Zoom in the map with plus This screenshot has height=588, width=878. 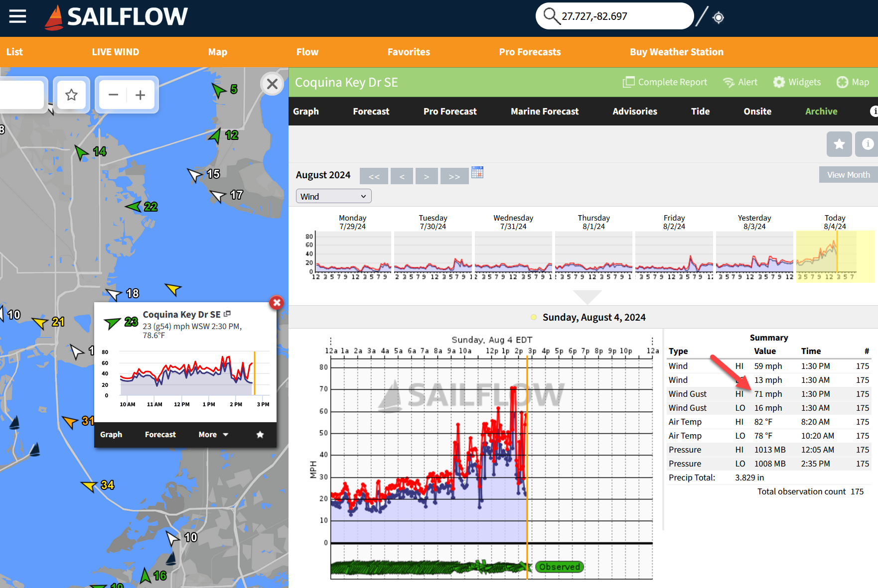pyautogui.click(x=141, y=95)
